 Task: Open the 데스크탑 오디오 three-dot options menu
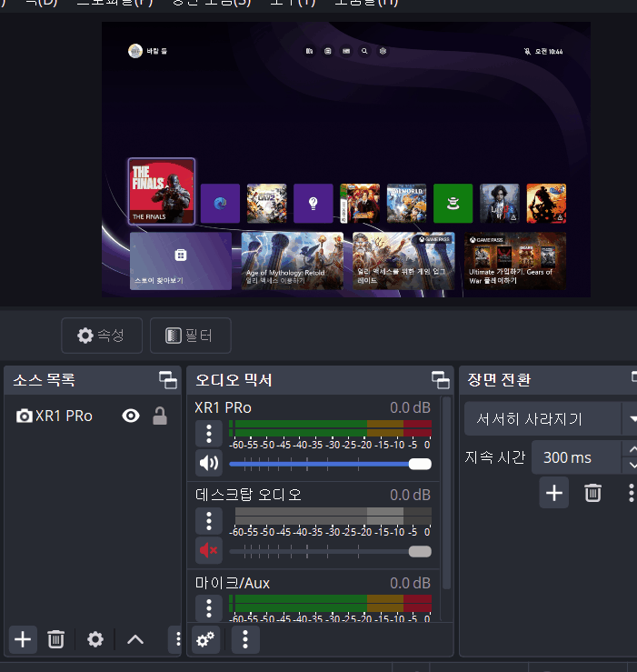point(209,521)
